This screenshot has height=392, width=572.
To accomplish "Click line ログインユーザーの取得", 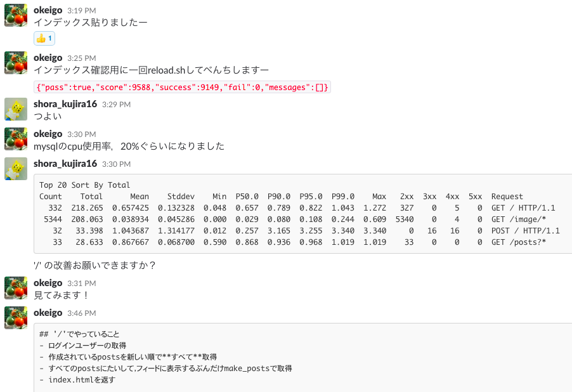I will coord(83,345).
